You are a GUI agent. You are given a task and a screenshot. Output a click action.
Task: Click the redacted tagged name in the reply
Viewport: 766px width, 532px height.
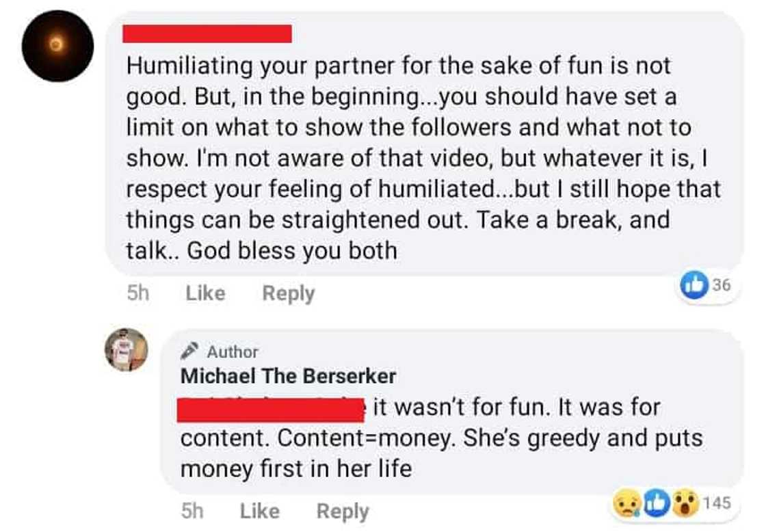(271, 408)
